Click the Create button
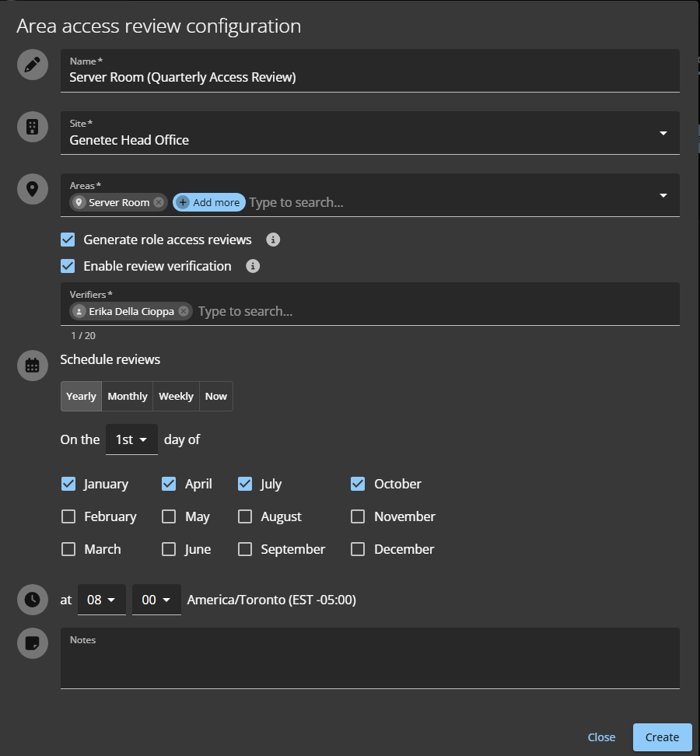 tap(662, 737)
